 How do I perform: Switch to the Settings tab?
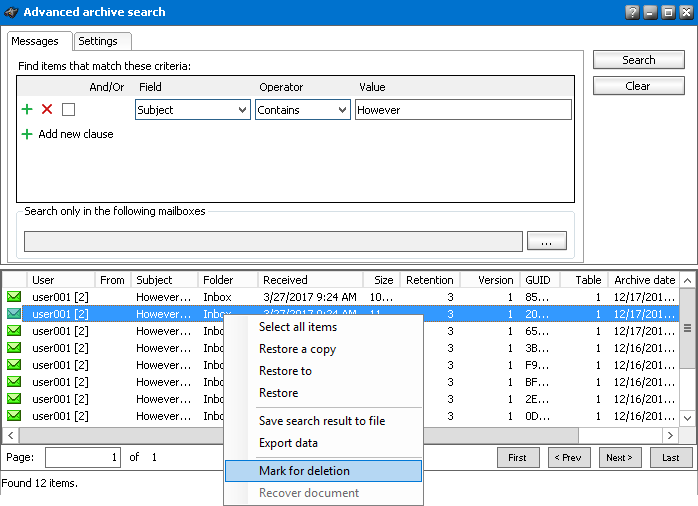(98, 41)
